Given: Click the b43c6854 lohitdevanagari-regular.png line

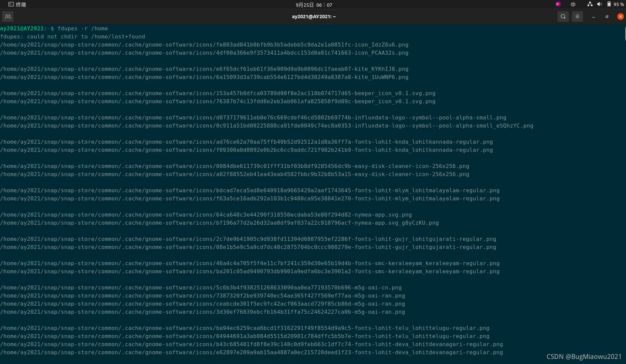Looking at the screenshot, I should pos(252,344).
